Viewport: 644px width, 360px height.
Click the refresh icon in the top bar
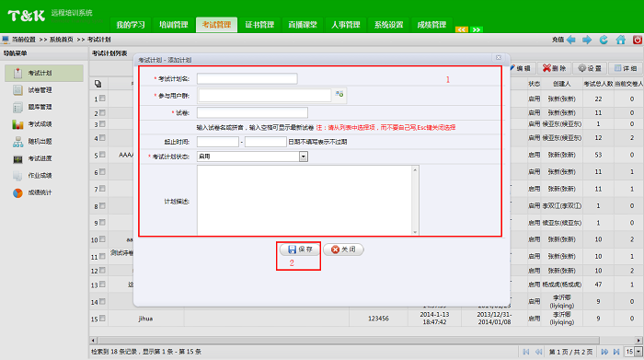click(x=604, y=40)
